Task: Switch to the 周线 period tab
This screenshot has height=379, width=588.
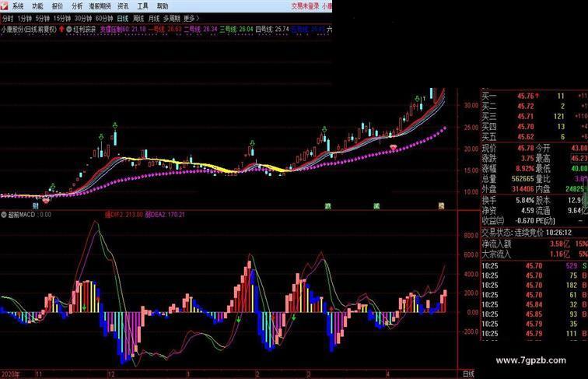Action: coord(138,18)
